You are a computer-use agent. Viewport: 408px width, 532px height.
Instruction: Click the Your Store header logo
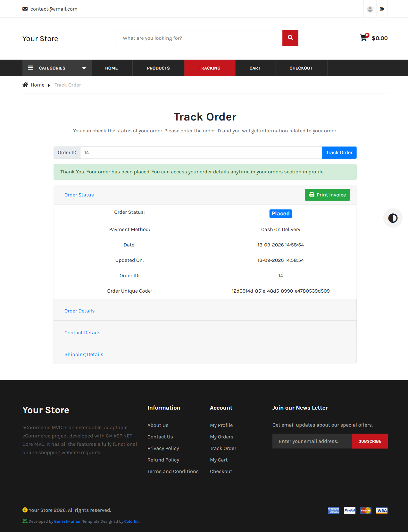[40, 38]
